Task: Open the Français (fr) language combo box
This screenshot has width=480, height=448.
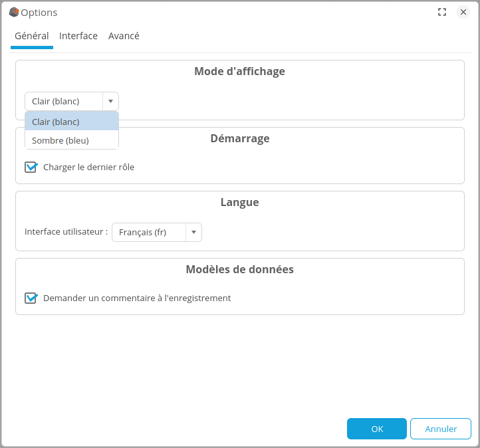Action: click(x=148, y=232)
